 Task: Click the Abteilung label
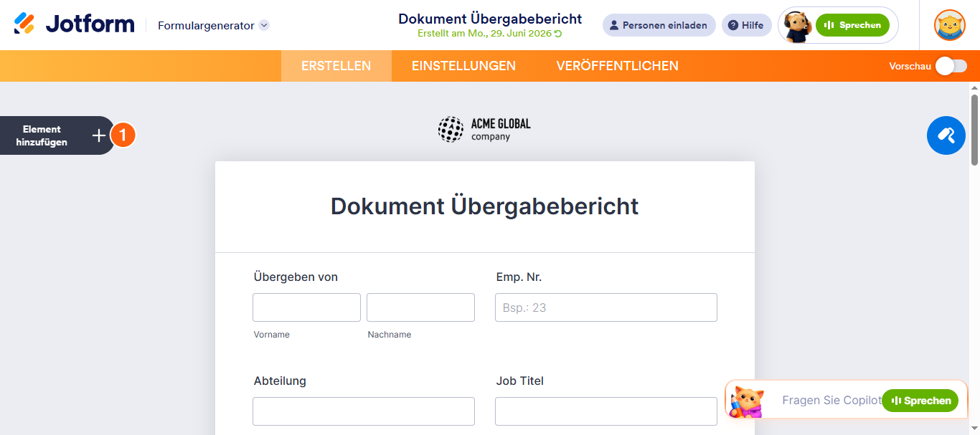click(280, 381)
